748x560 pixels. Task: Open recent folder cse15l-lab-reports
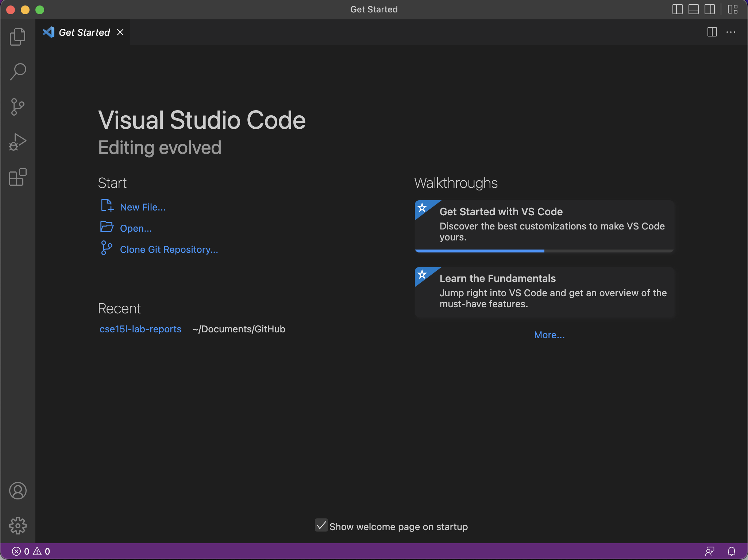coord(140,329)
